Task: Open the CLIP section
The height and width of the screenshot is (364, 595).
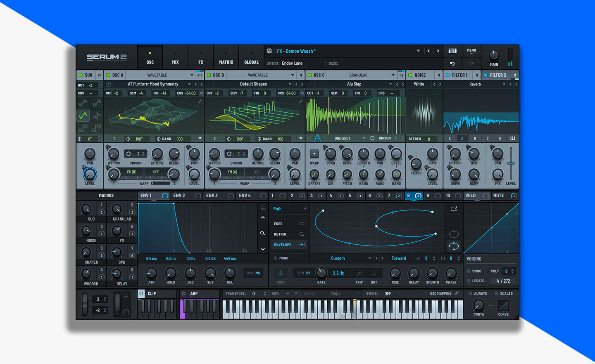Action: (157, 293)
